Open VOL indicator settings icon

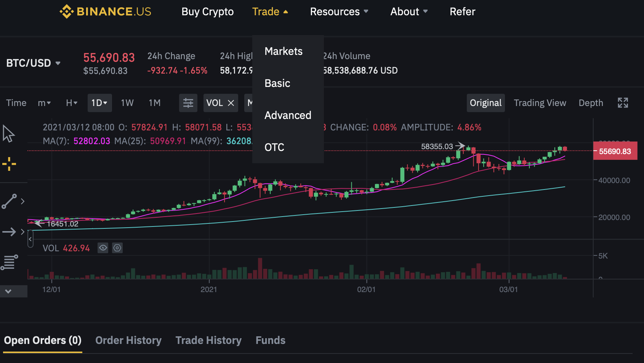click(x=117, y=248)
